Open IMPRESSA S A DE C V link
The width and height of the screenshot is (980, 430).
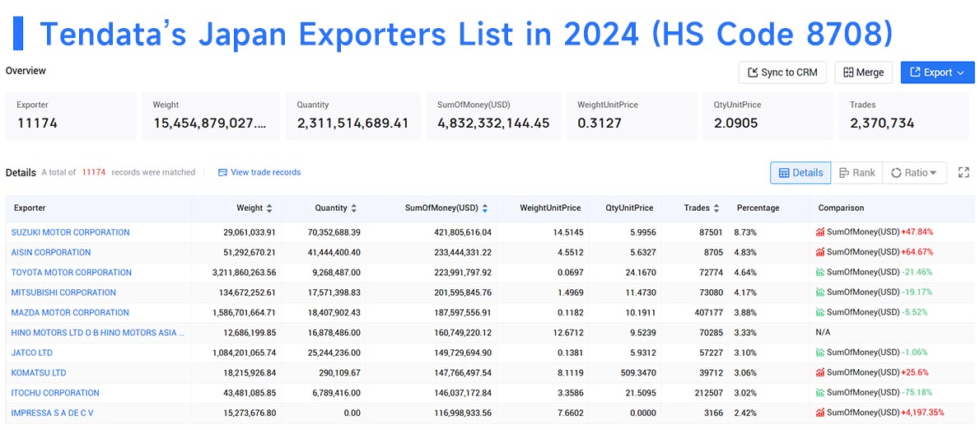coord(53,413)
